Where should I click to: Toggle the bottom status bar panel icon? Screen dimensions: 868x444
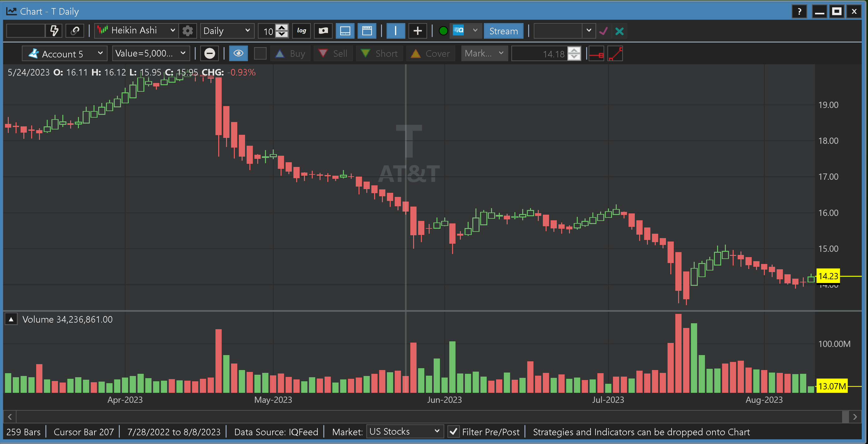coord(345,31)
